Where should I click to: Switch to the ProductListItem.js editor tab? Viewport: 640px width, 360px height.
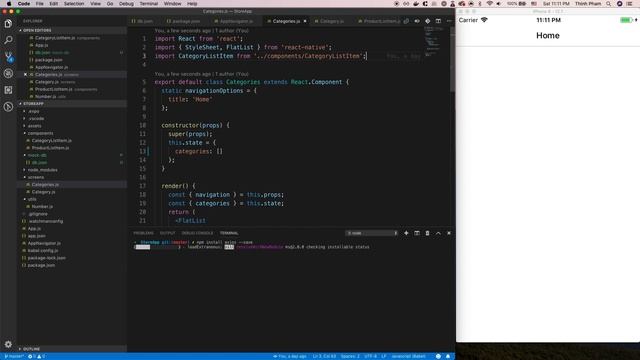pos(379,21)
